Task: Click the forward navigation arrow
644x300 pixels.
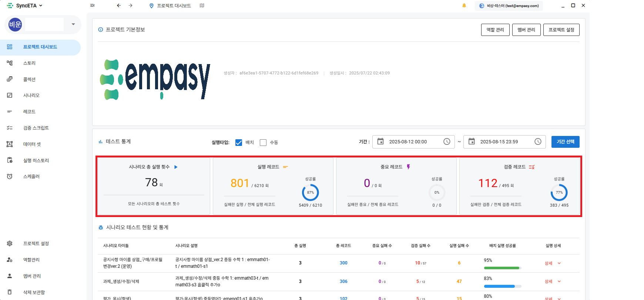Action: tap(131, 6)
